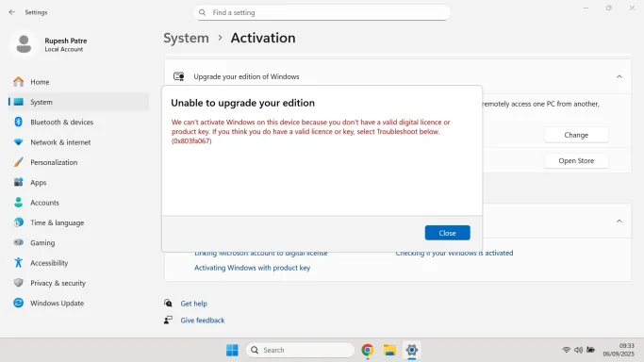644x362 pixels.
Task: Click the Bluetooth icon in sidebar
Action: pyautogui.click(x=19, y=122)
